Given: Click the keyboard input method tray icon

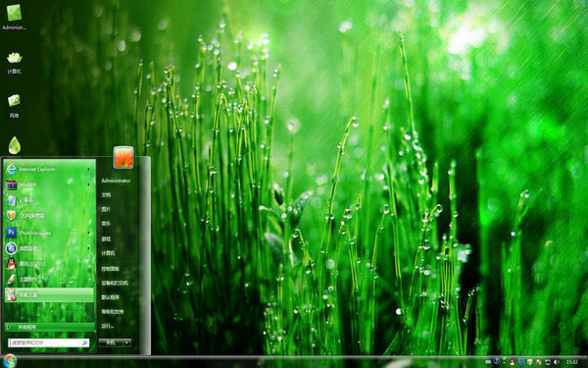Looking at the screenshot, I should 488,362.
